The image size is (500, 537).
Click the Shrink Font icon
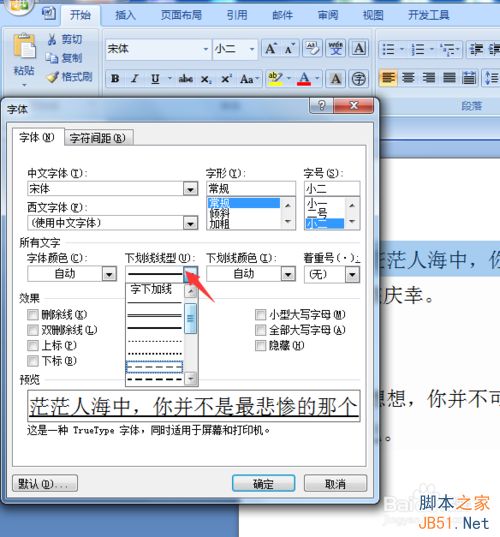pyautogui.click(x=289, y=49)
